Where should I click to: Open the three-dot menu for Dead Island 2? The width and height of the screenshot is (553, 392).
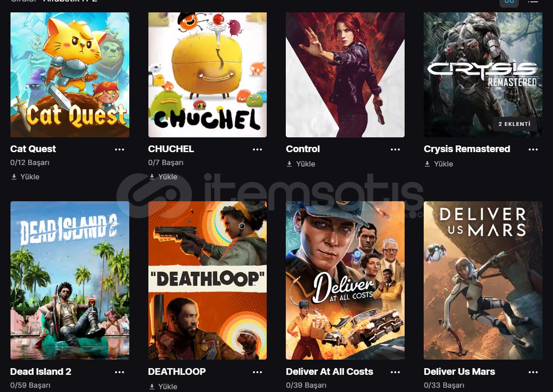click(120, 372)
